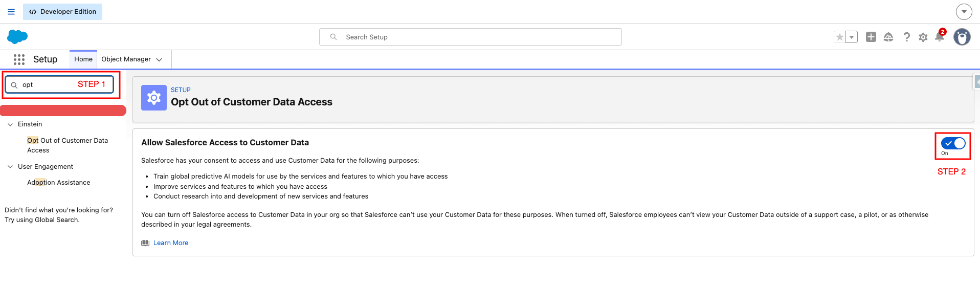The width and height of the screenshot is (980, 286).
Task: Collapse the User Engagement section
Action: point(10,167)
